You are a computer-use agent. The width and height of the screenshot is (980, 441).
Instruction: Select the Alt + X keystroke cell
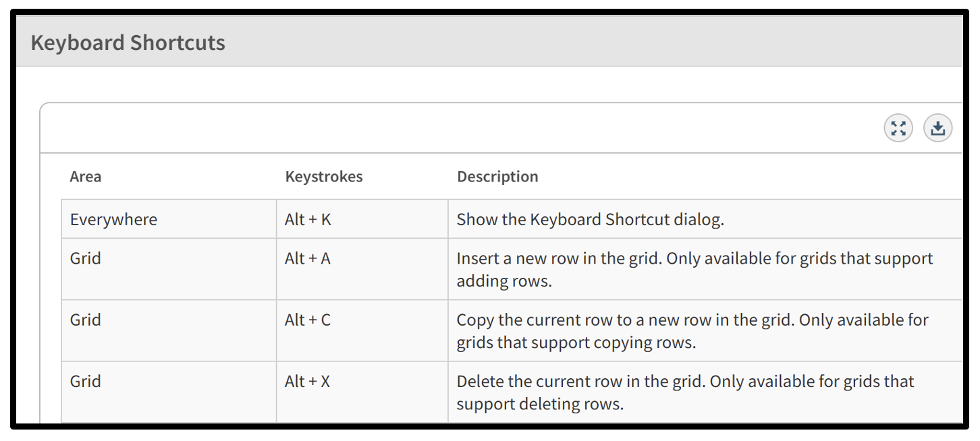click(x=362, y=392)
